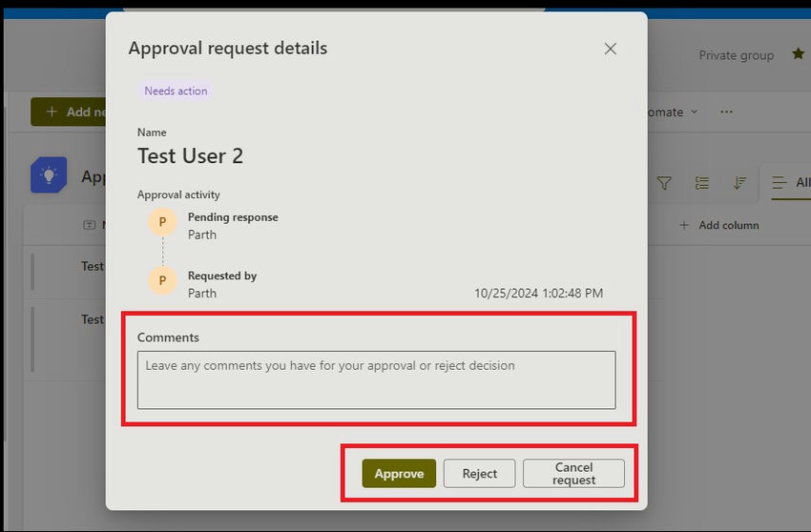This screenshot has height=532, width=811.
Task: Click the favorite star icon
Action: pos(798,53)
